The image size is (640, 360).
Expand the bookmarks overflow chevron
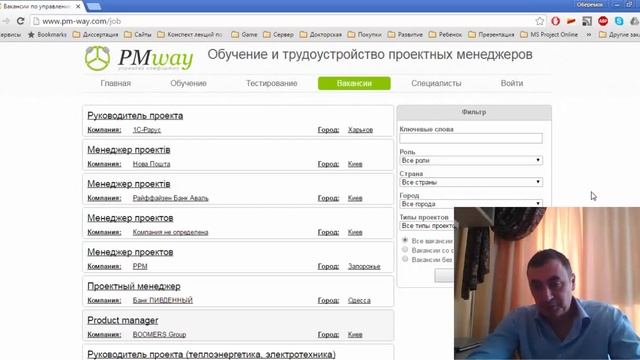[x=589, y=35]
